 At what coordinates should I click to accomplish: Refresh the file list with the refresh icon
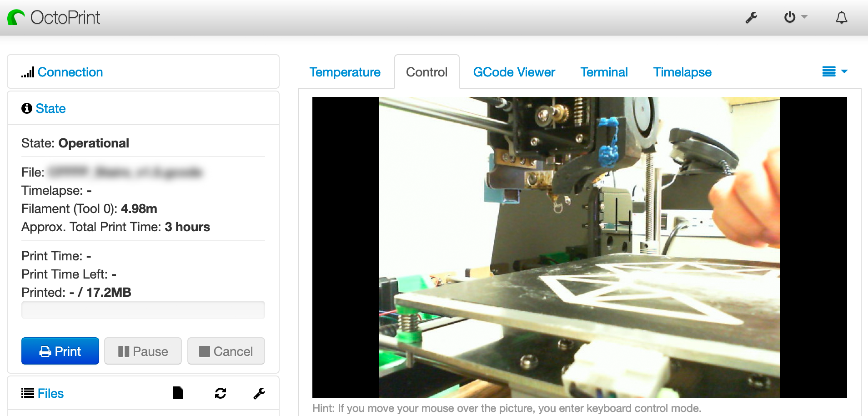220,393
